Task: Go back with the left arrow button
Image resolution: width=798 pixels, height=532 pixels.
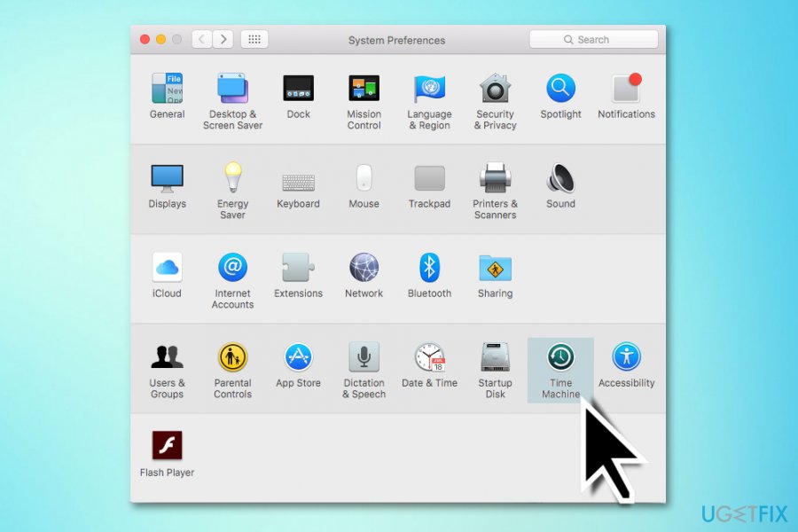Action: click(x=201, y=39)
